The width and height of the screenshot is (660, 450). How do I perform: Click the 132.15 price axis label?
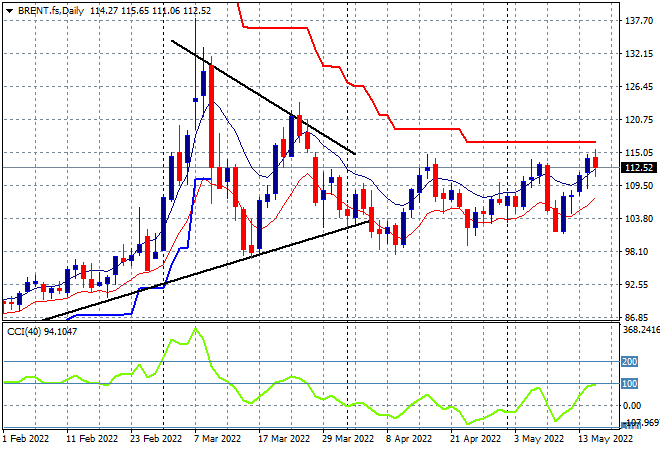pos(639,54)
